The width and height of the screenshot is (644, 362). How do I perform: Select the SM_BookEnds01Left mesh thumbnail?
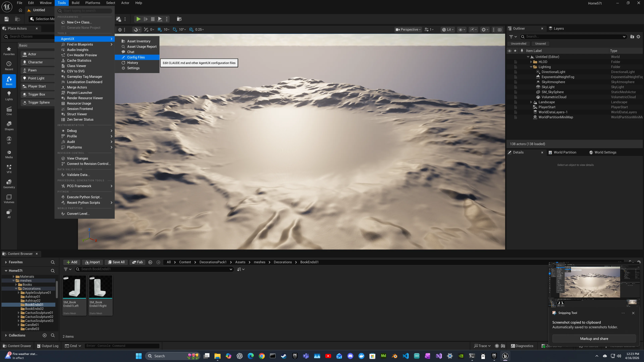tap(74, 287)
